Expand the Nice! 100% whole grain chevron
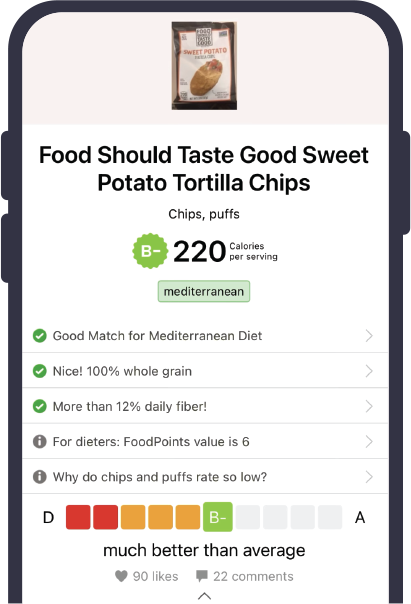 pyautogui.click(x=369, y=371)
